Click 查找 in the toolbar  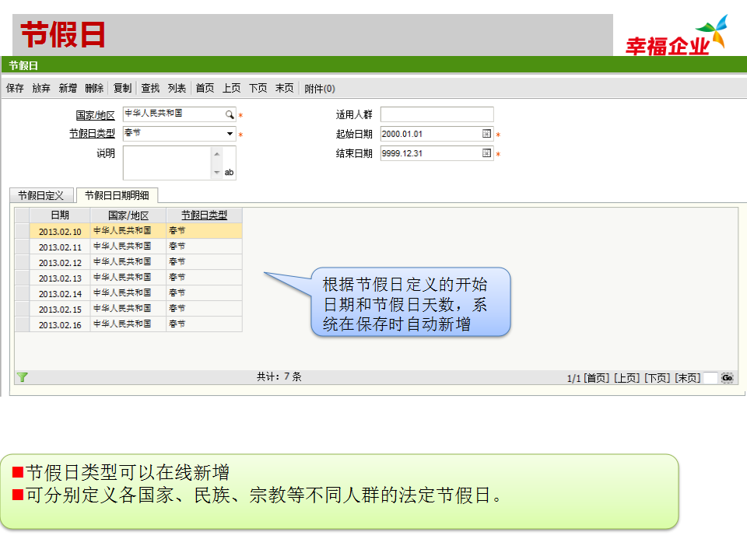pos(150,89)
